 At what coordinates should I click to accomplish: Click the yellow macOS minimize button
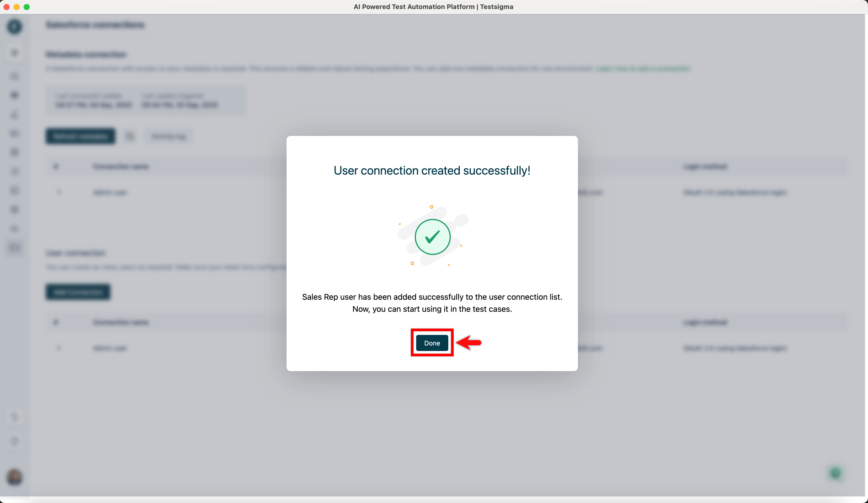tap(17, 7)
